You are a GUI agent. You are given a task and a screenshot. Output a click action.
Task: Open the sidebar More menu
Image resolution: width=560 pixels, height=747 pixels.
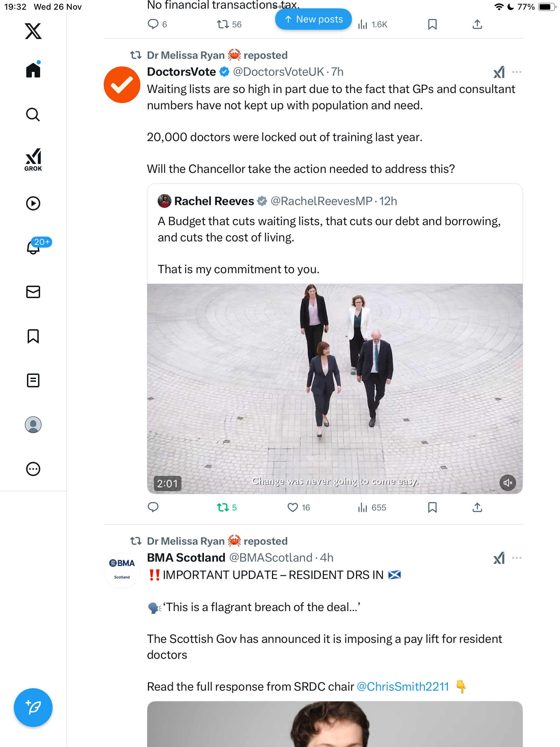point(33,469)
